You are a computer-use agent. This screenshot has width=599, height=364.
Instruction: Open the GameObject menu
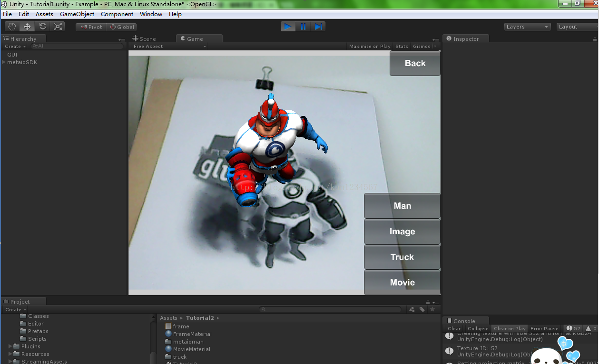click(77, 14)
